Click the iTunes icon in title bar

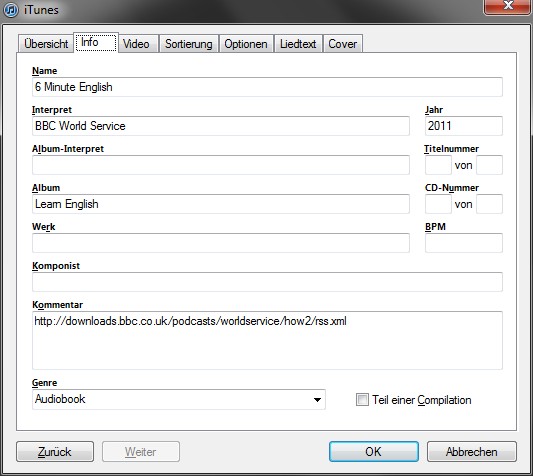(11, 10)
